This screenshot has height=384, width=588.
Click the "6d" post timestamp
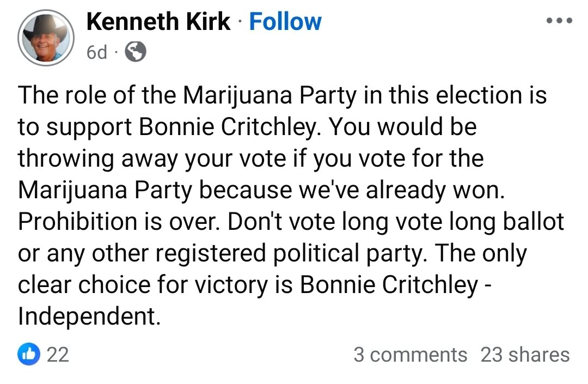click(x=97, y=52)
